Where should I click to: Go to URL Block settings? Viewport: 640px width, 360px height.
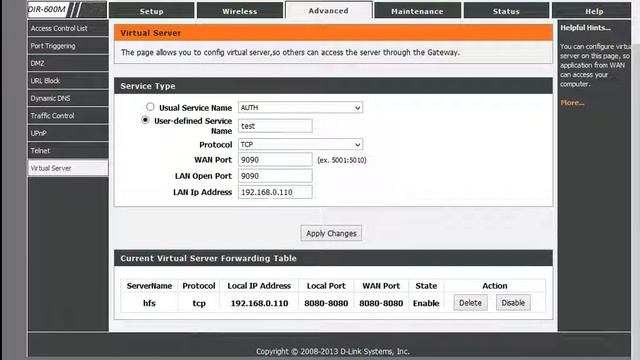(x=68, y=81)
